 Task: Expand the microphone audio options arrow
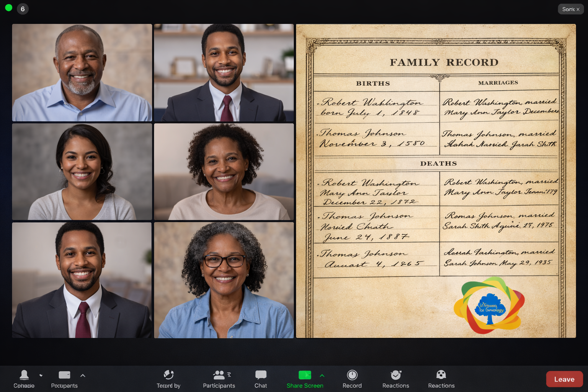pos(41,376)
